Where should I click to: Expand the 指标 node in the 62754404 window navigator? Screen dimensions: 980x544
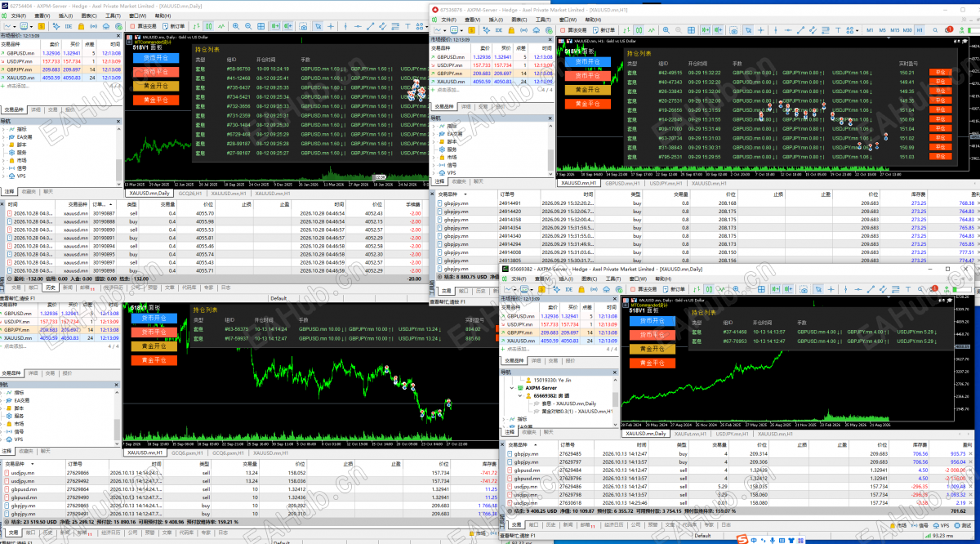[3, 128]
